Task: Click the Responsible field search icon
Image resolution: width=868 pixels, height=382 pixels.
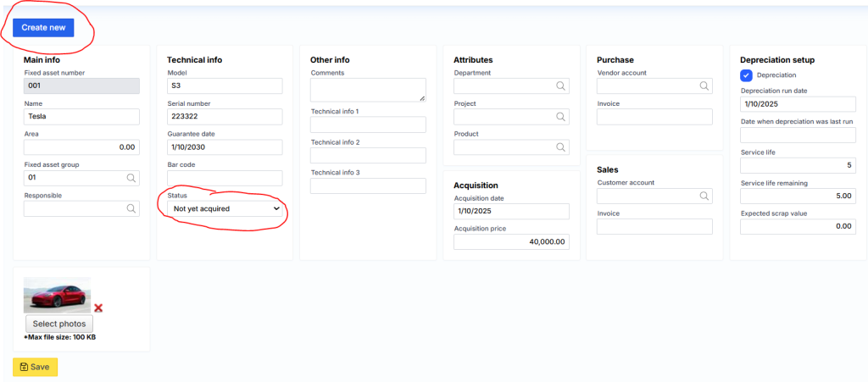Action: 131,208
